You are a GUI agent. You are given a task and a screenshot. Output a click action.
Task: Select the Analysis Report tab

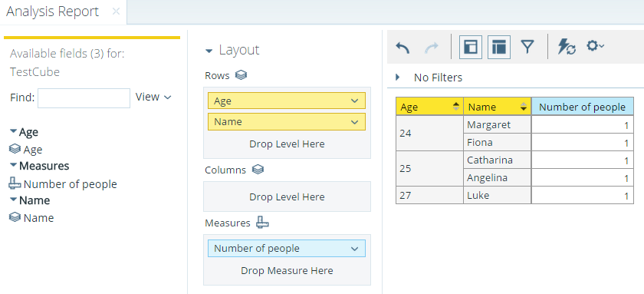tap(53, 12)
